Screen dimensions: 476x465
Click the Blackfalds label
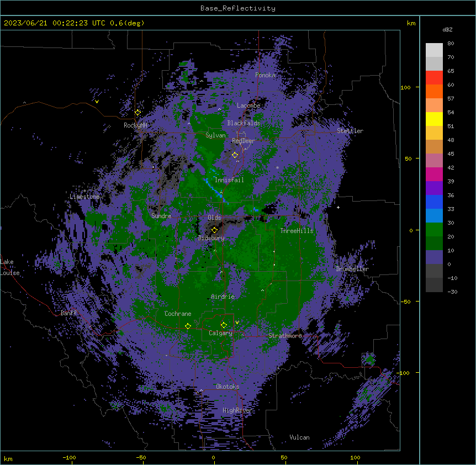pos(244,123)
